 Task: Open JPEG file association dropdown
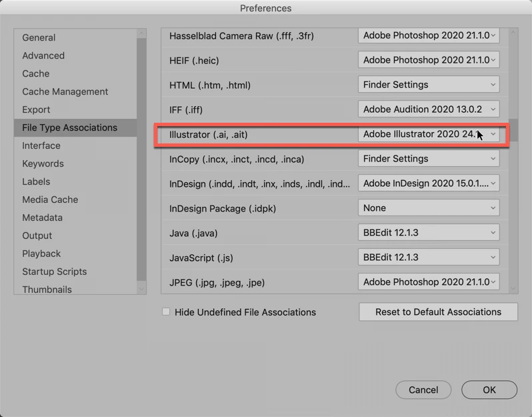(x=429, y=282)
